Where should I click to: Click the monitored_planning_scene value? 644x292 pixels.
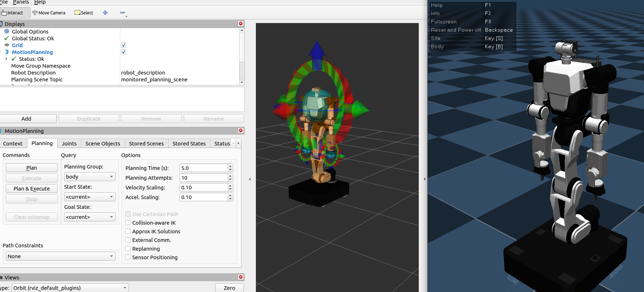click(154, 80)
